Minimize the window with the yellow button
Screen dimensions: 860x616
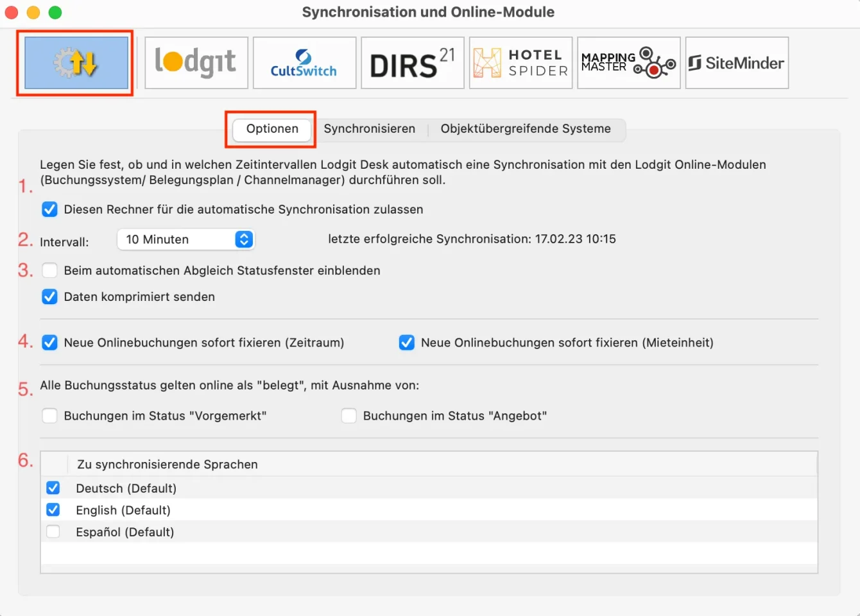[33, 12]
